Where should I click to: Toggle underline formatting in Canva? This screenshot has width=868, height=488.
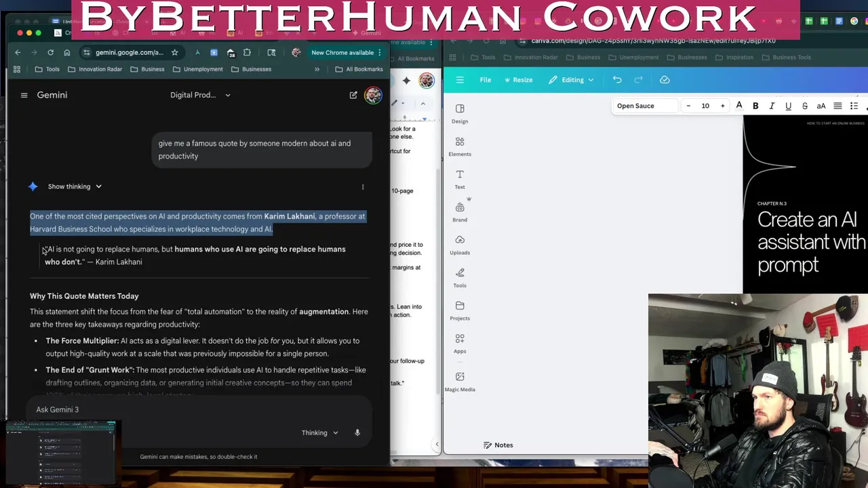[x=788, y=106]
